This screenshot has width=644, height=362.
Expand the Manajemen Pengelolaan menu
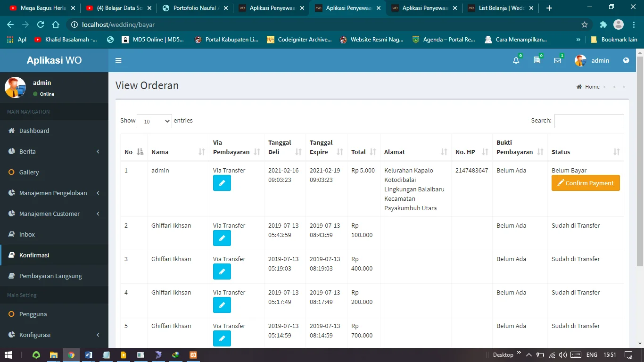pyautogui.click(x=54, y=193)
